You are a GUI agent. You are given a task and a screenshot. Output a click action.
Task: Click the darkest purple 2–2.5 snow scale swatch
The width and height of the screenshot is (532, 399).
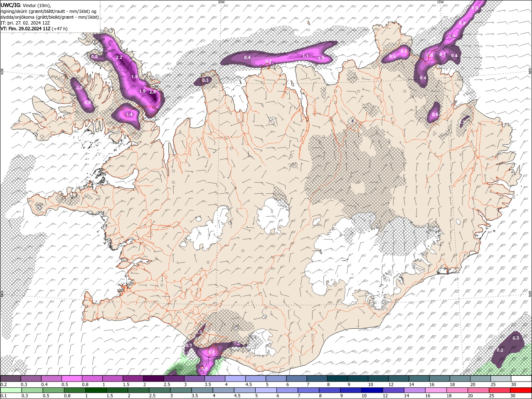[x=153, y=379]
